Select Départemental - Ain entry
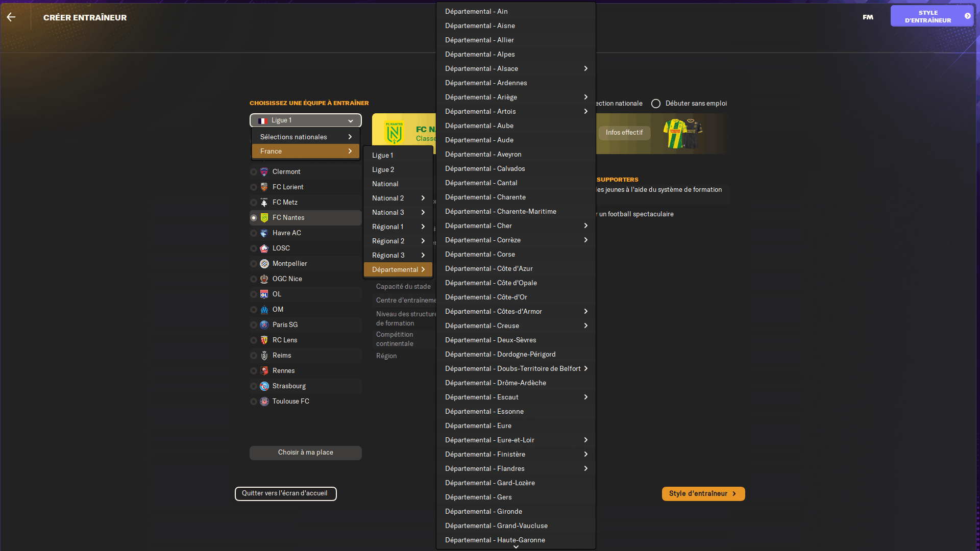 516,11
